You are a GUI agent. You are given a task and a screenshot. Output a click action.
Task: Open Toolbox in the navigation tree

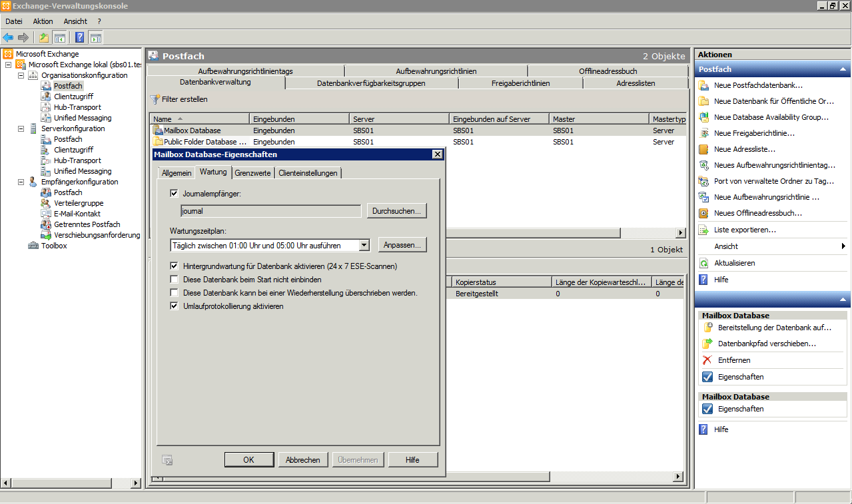click(x=54, y=246)
